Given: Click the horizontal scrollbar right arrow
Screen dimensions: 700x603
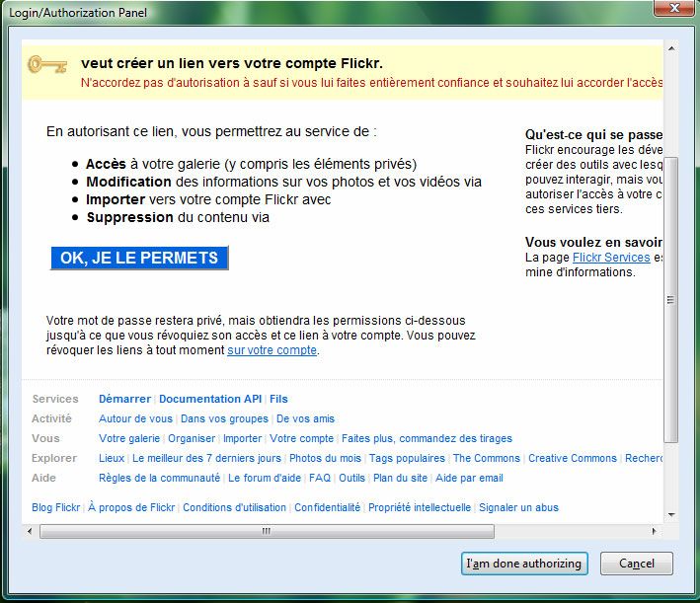Looking at the screenshot, I should (654, 531).
